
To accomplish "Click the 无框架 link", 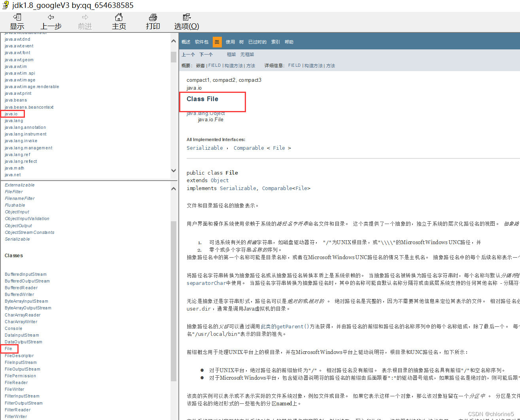I will 247,55.
